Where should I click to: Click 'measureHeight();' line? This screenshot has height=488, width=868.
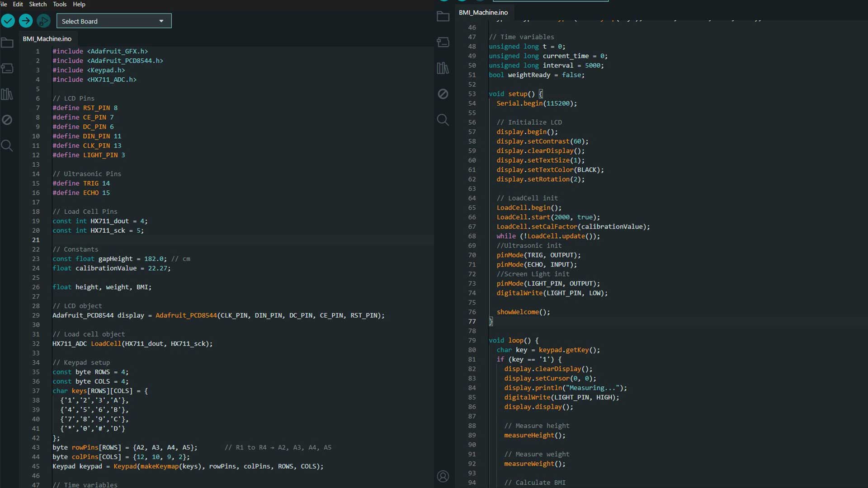[x=535, y=436]
